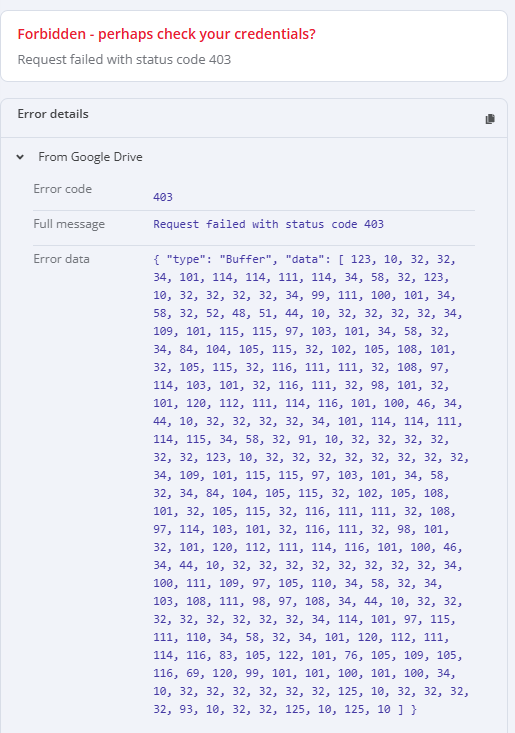Select the buffer line starting 100, 111, 109, 97
The height and width of the screenshot is (733, 515).
298,583
